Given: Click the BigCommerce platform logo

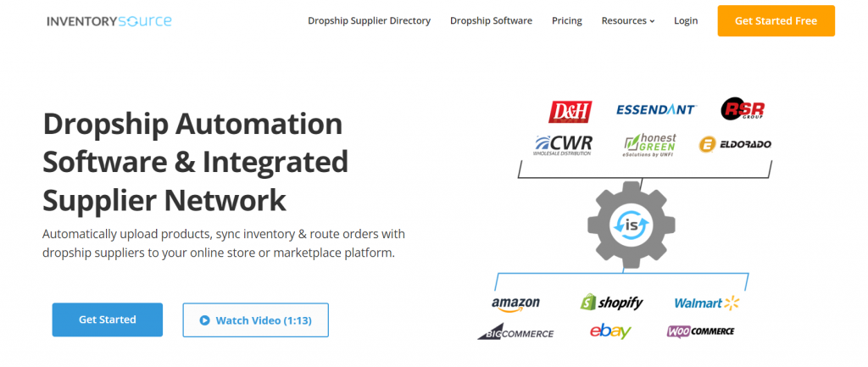Looking at the screenshot, I should click(x=515, y=331).
